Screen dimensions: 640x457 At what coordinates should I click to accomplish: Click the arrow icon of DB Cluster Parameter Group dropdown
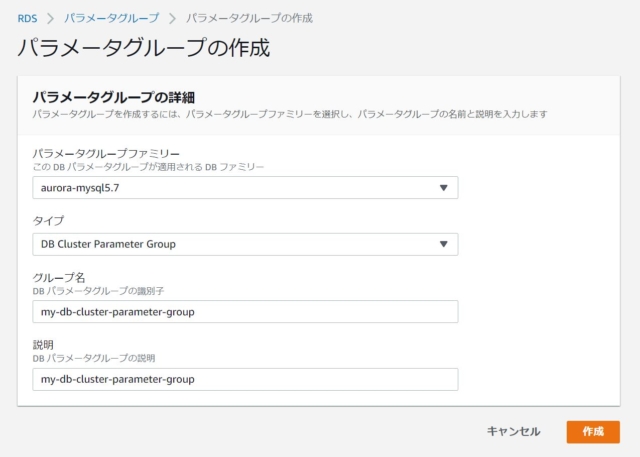(x=444, y=244)
